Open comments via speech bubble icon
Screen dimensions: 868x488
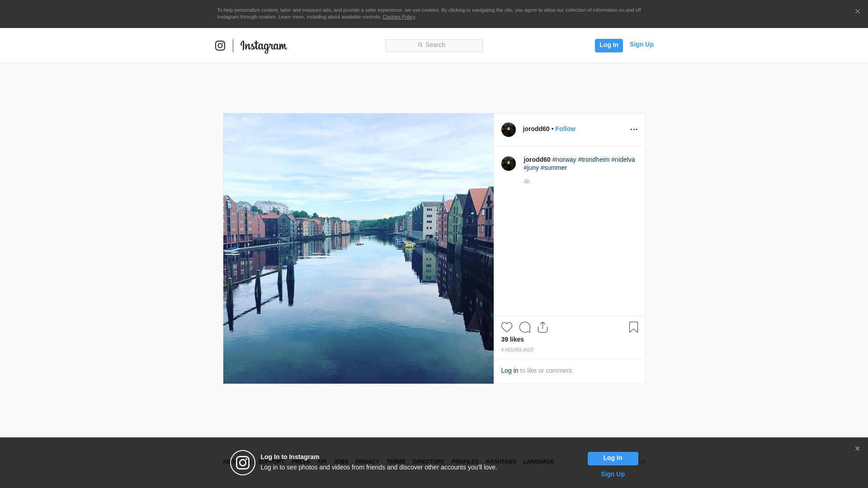(x=525, y=327)
